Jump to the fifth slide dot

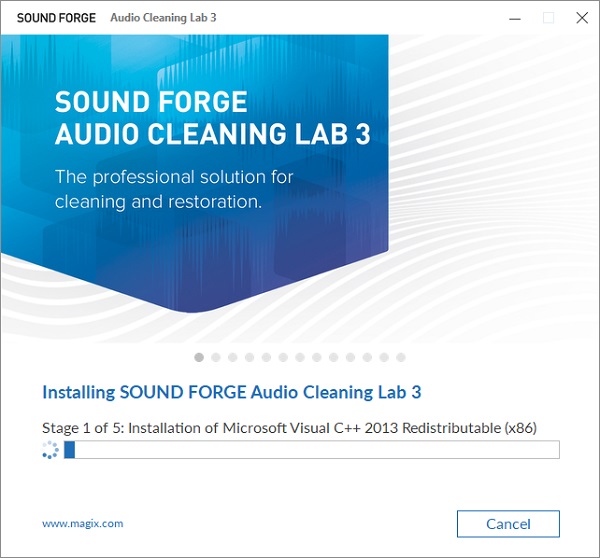pos(266,357)
